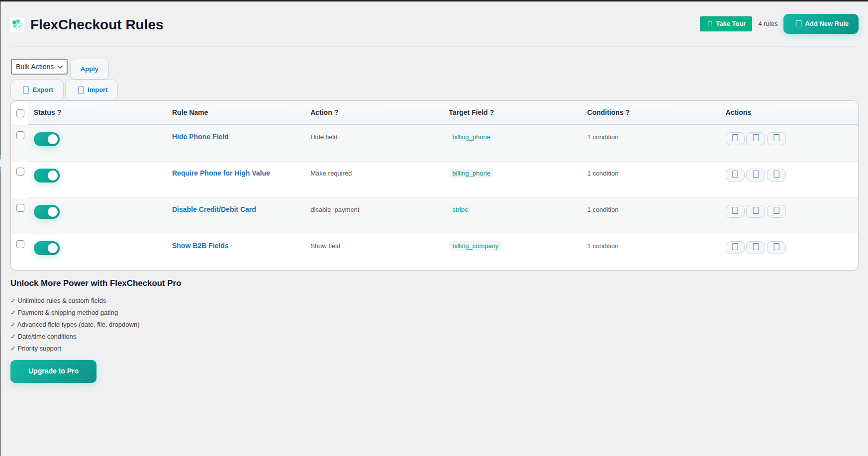The width and height of the screenshot is (868, 456).
Task: Check the checkbox for Disable Credit/Debit Card row
Action: point(20,208)
